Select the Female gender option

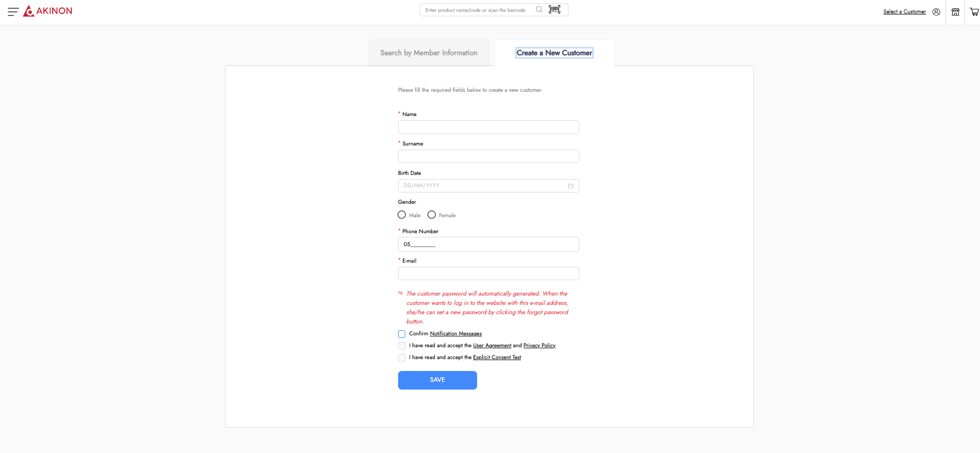pyautogui.click(x=432, y=215)
